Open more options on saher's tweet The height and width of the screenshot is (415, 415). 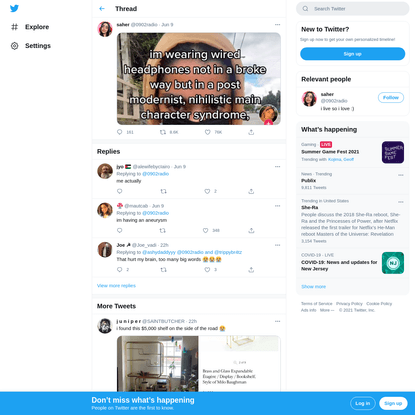(x=277, y=25)
